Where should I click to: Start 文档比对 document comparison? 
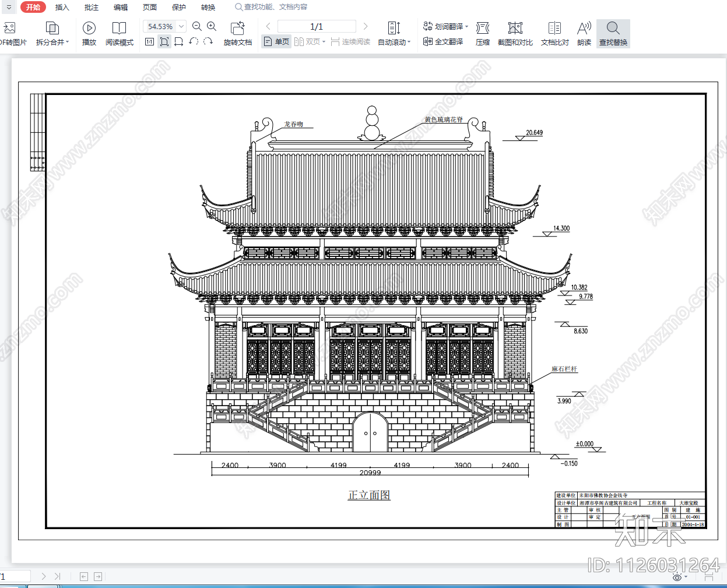point(554,33)
